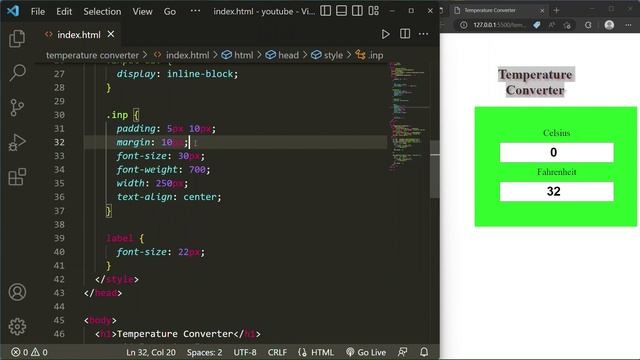Click the head breadcrumb
The image size is (640, 360).
click(x=288, y=55)
